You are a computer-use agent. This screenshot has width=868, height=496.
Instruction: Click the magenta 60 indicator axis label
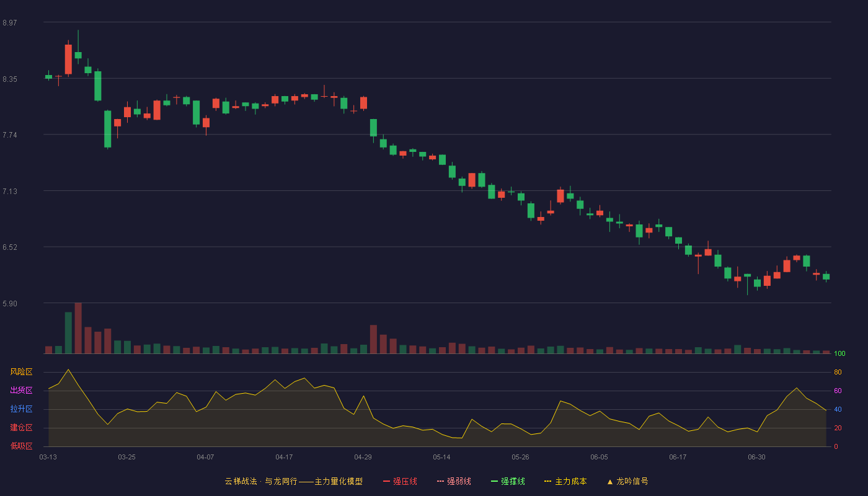tap(838, 391)
